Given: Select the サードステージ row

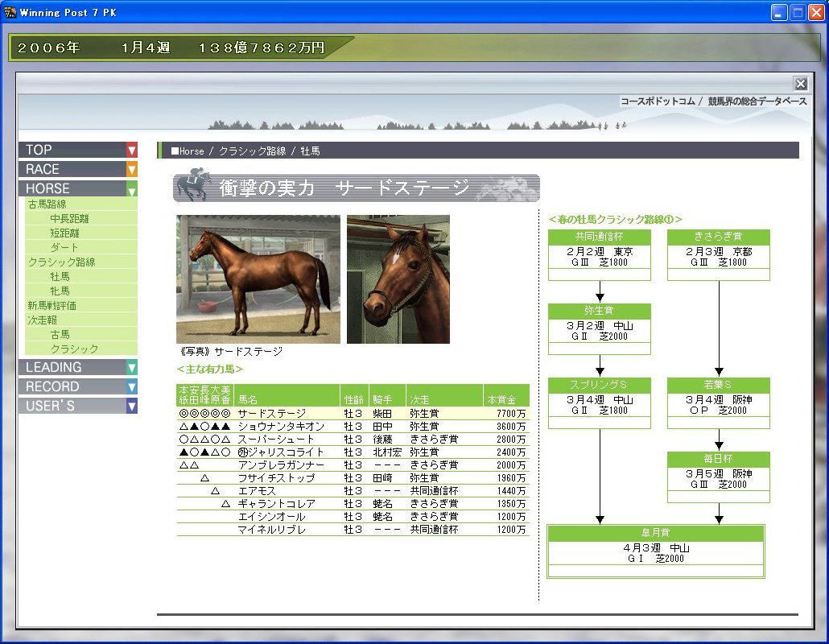Looking at the screenshot, I should (353, 414).
